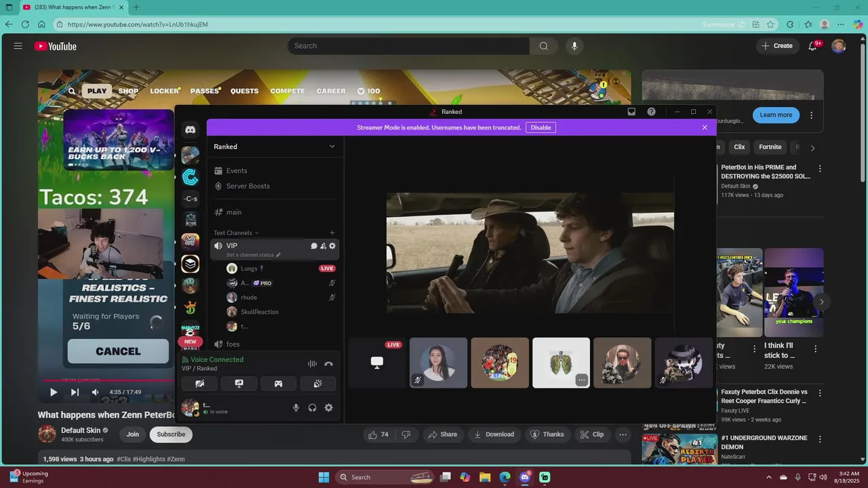
Task: Edit VIP channel settings gear
Action: (332, 246)
